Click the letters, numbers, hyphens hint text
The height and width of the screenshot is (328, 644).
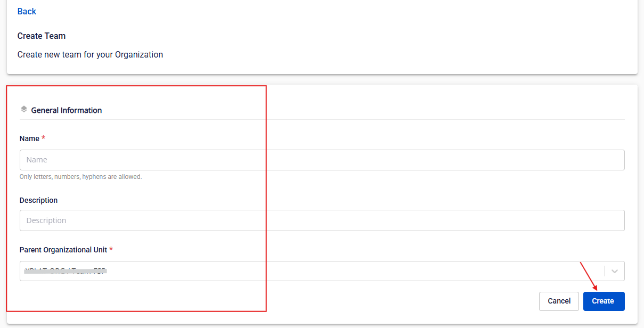coord(80,177)
